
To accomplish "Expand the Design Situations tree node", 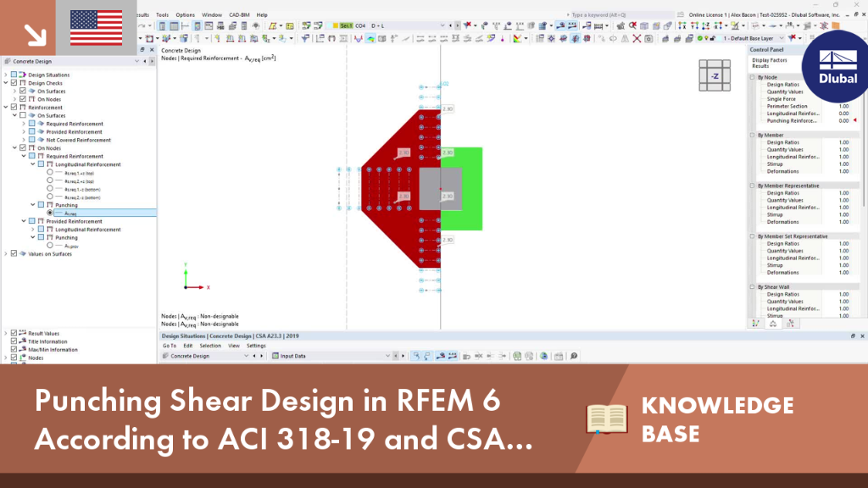I will click(x=6, y=75).
